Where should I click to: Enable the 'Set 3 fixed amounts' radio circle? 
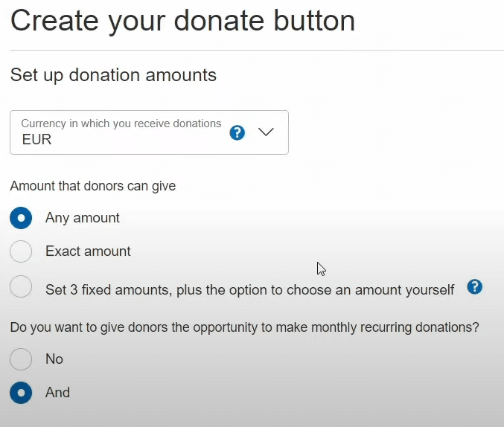click(x=21, y=286)
